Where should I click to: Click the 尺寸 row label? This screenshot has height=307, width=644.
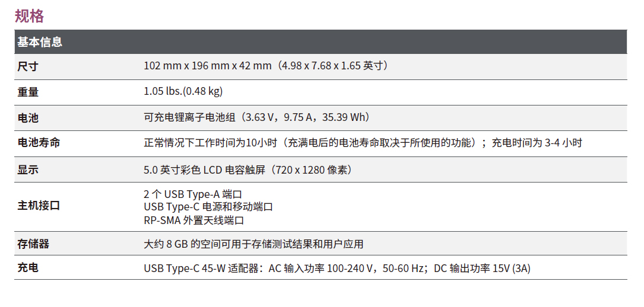point(28,66)
